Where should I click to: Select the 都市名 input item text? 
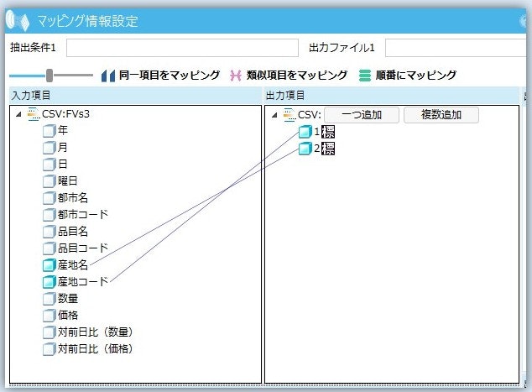[73, 197]
